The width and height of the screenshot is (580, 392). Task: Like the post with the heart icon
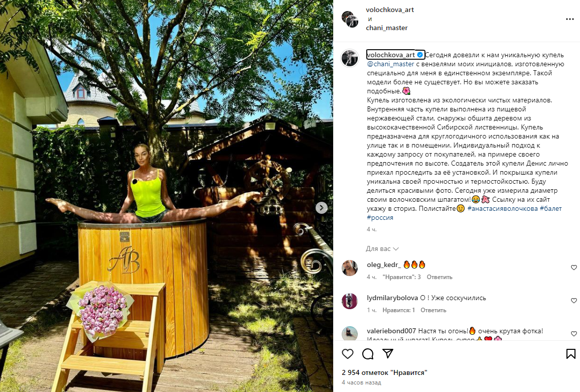347,354
